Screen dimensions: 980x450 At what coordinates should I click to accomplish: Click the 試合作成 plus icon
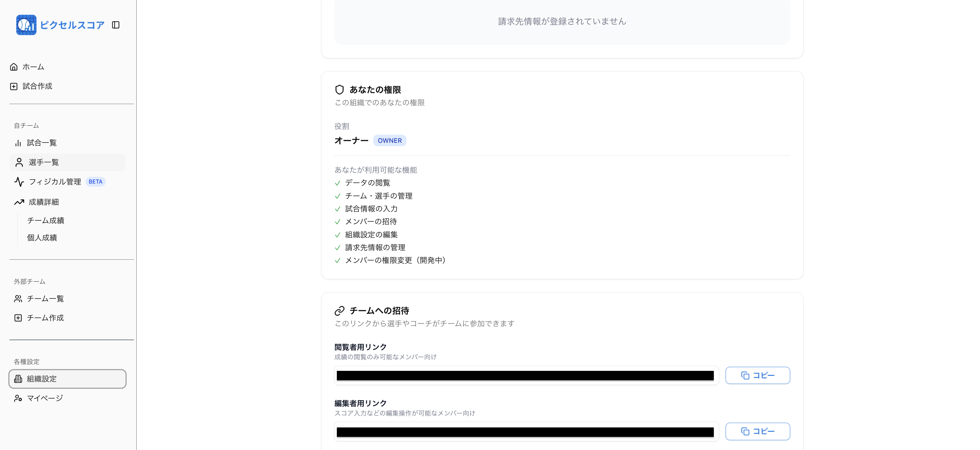[x=14, y=87]
